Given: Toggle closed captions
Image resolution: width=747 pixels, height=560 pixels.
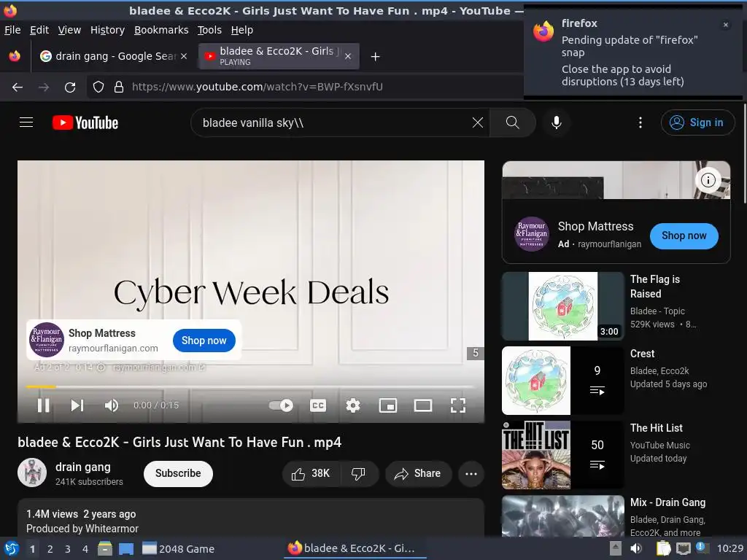Looking at the screenshot, I should tap(318, 405).
